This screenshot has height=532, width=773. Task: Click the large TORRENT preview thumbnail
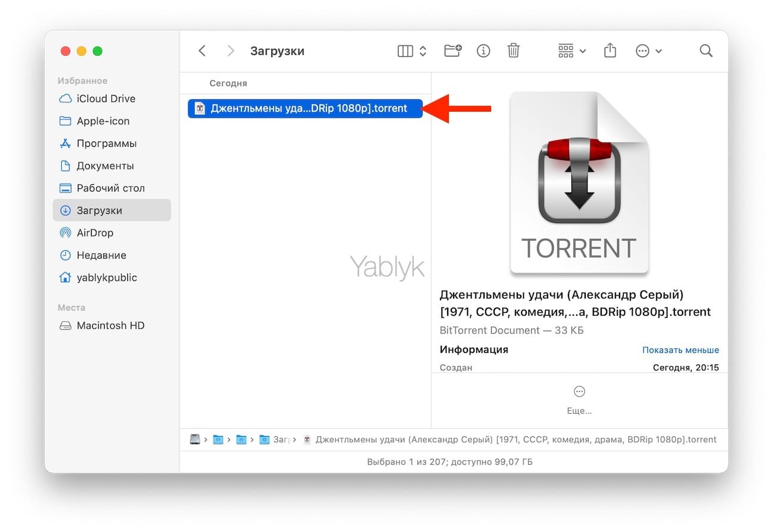pos(579,183)
